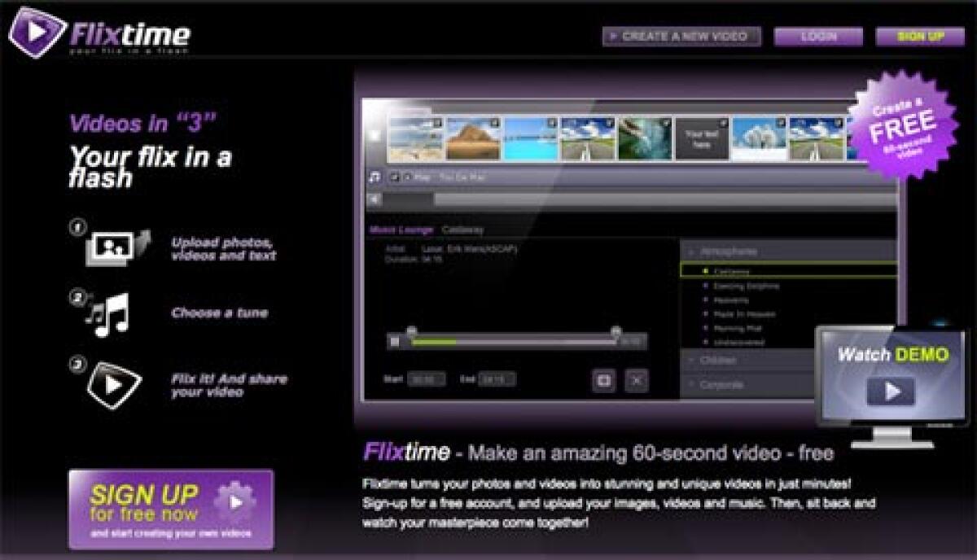
Task: Click the X cancel icon in music editor
Action: tap(637, 380)
